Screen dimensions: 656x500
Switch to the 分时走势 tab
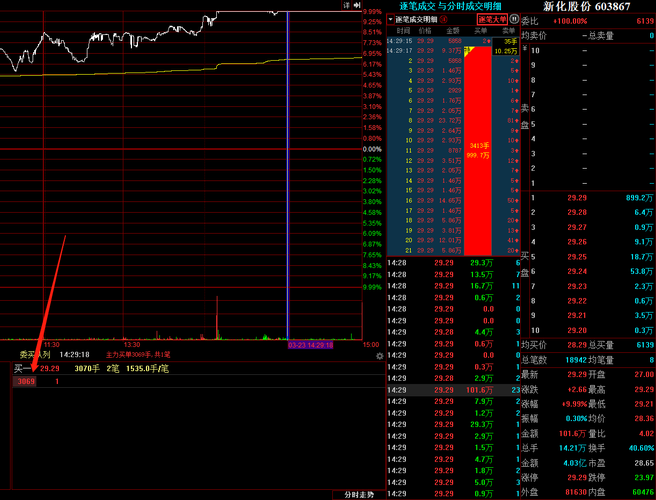coord(359,495)
